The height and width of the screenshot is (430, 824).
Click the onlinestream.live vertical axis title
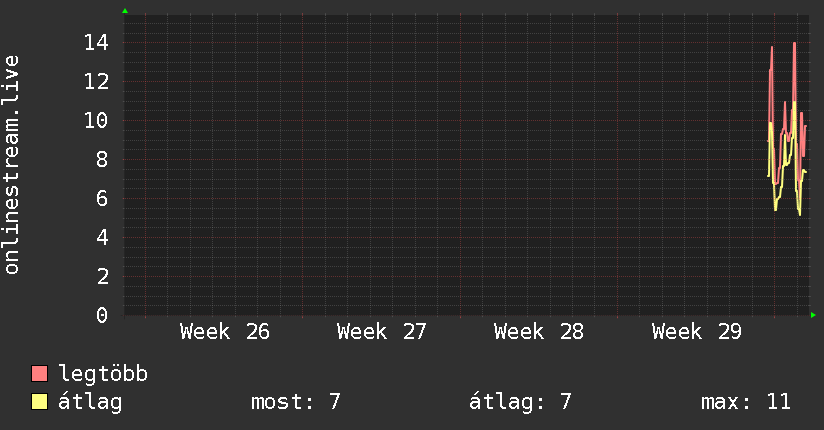(11, 165)
